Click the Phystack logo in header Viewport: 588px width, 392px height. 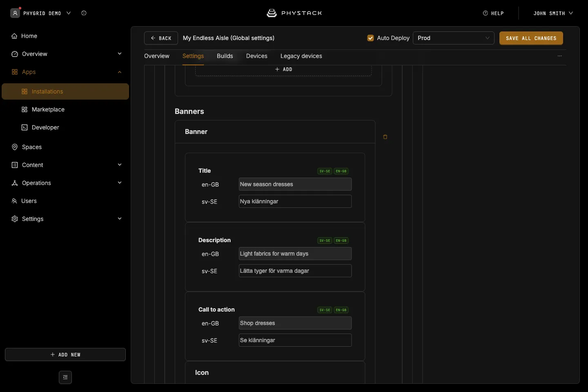click(x=294, y=13)
